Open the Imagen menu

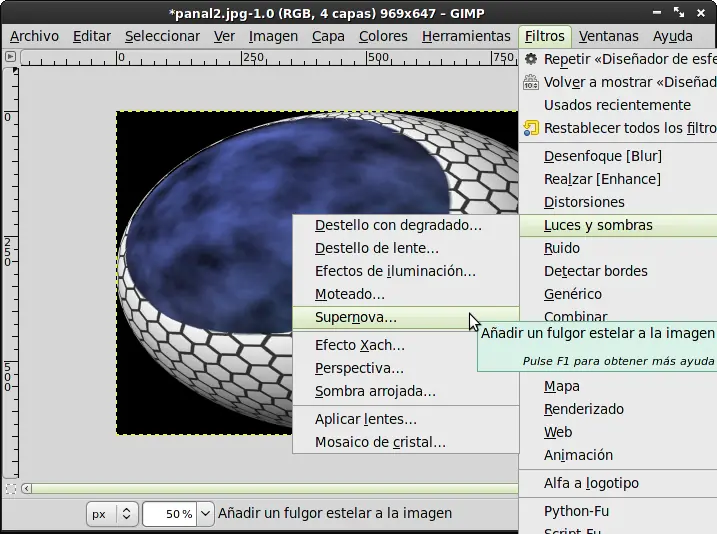click(273, 36)
